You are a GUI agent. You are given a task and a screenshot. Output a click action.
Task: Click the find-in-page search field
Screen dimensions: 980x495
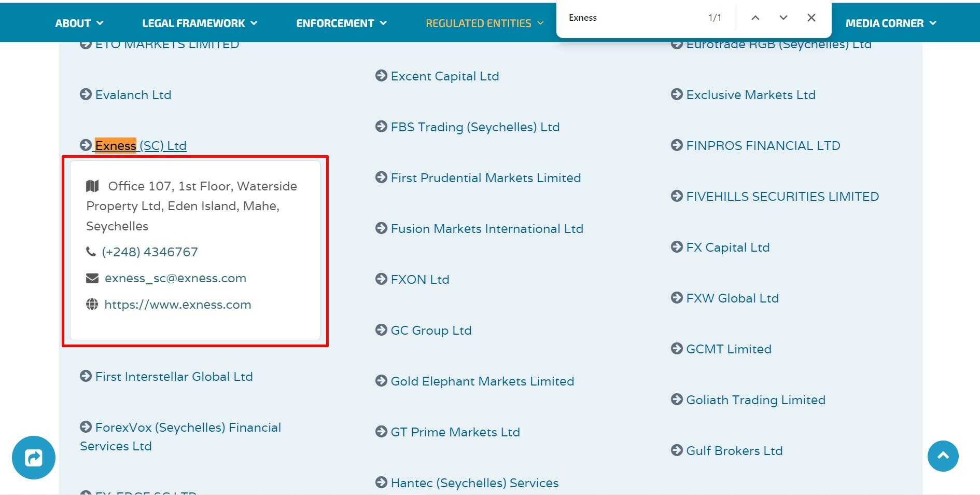[x=633, y=18]
